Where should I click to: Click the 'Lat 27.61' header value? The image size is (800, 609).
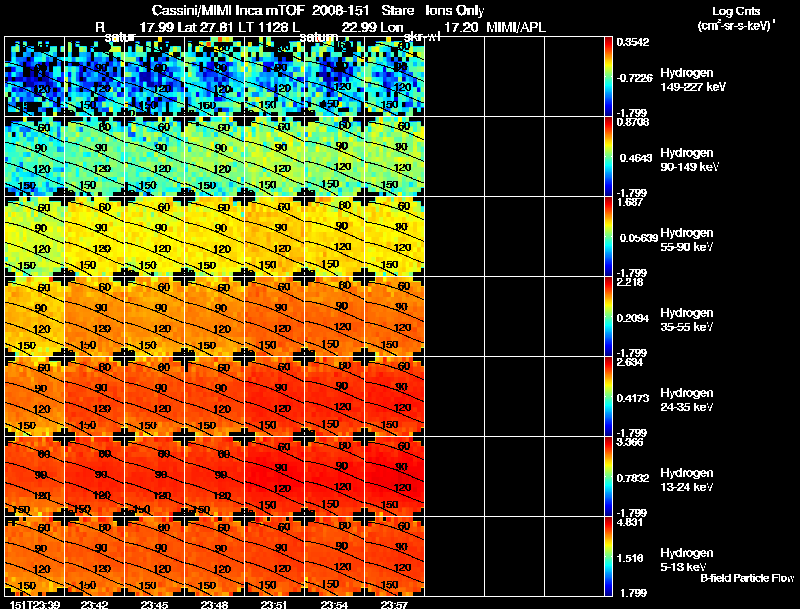click(207, 28)
